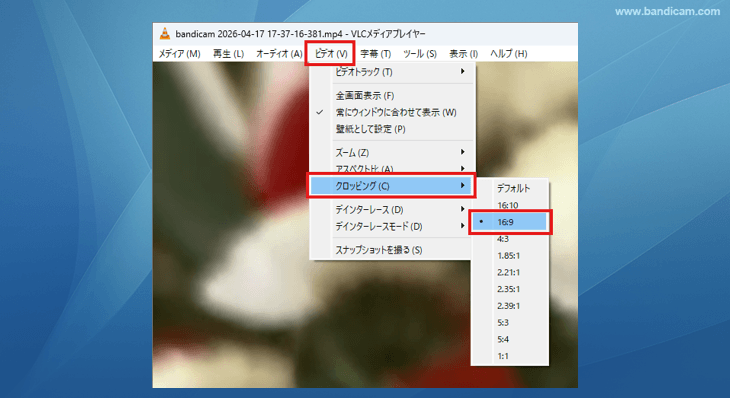Select デフォルト crop option
Screen dimensions: 730x398
510,188
